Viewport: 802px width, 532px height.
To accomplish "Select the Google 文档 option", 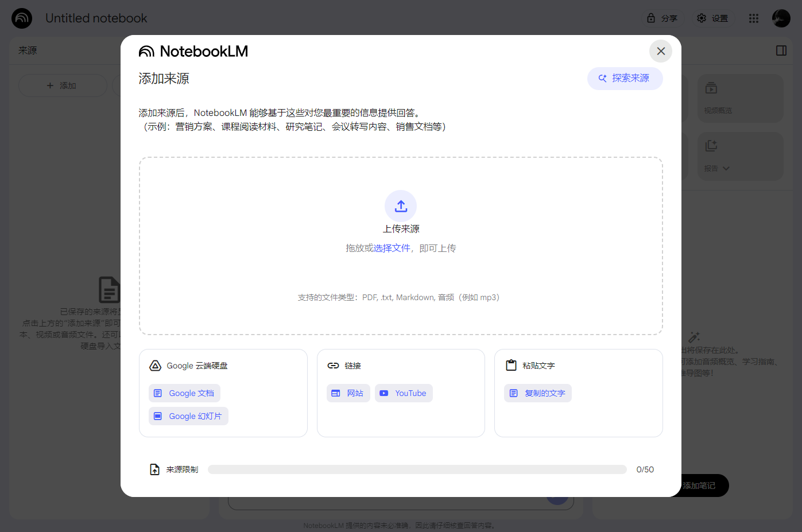I will coord(184,393).
